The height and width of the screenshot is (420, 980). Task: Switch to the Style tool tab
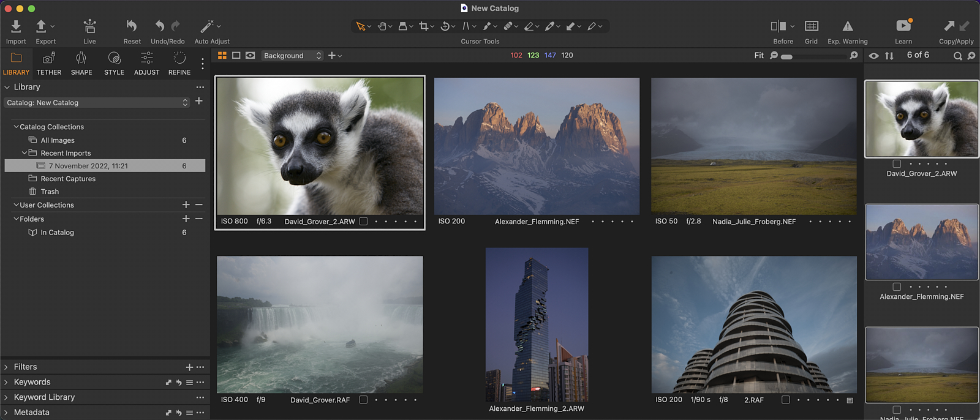[x=114, y=64]
